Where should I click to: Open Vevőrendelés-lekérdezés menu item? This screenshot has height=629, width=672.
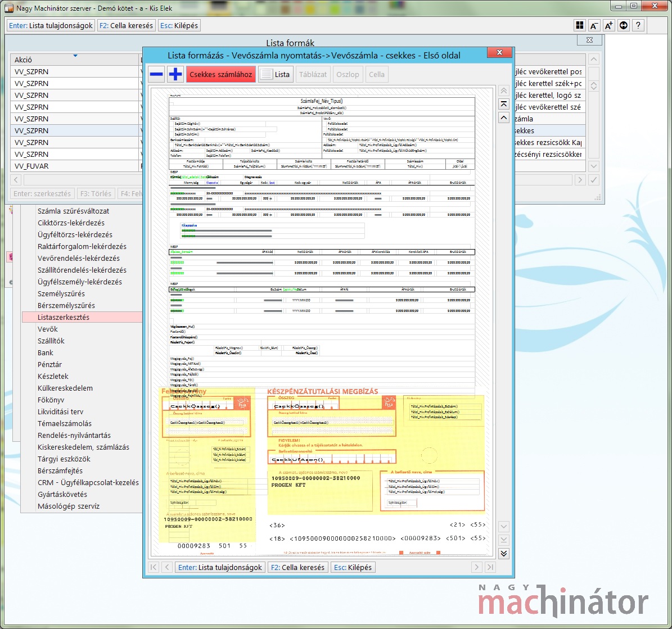point(78,258)
